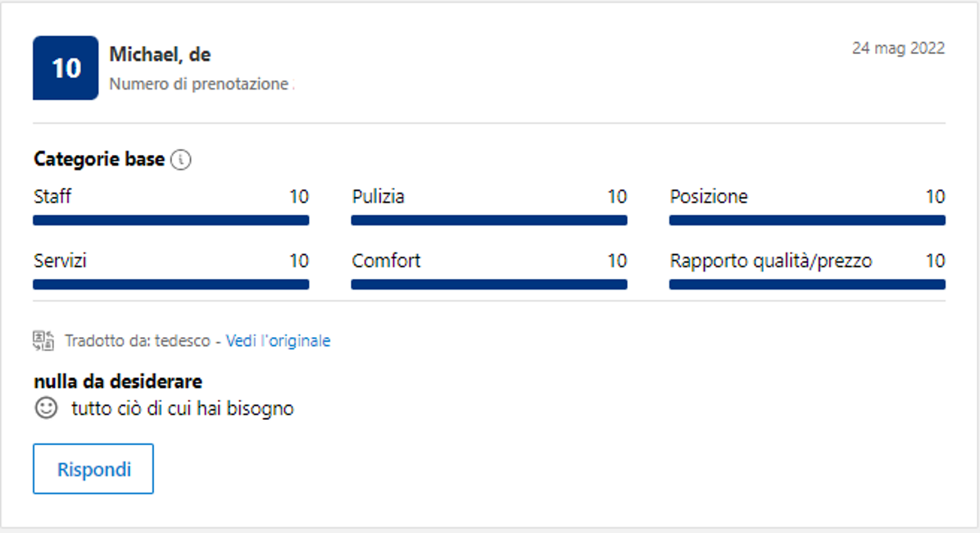This screenshot has width=980, height=533.
Task: Click the Rapporto qualità/prezzo label
Action: tap(771, 262)
